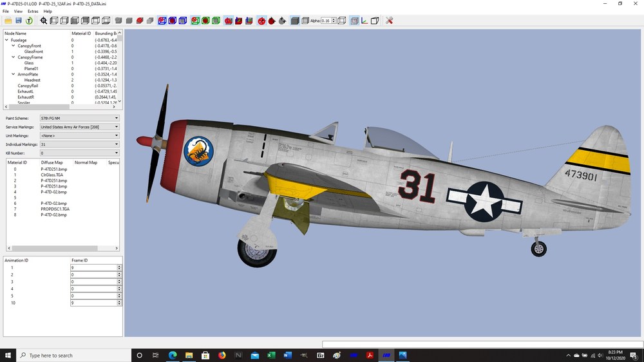Open the Help menu
644x362 pixels.
[x=48, y=12]
